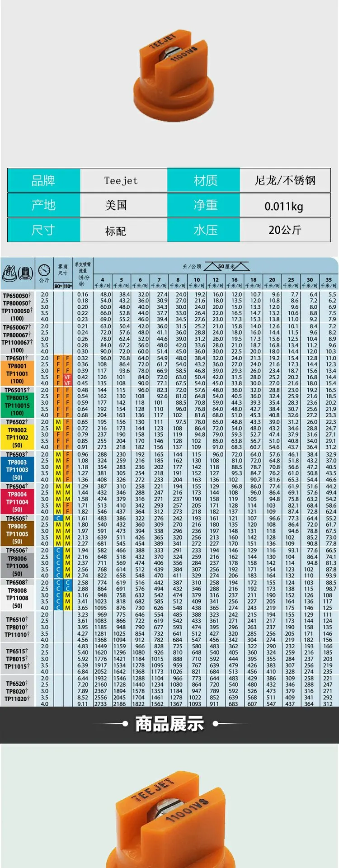Click the 尼龙/不锈钢 material value

tap(285, 180)
